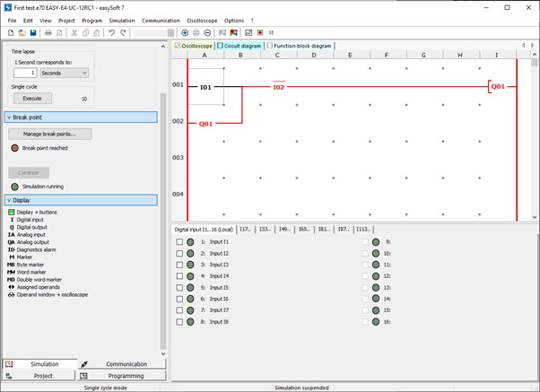540x392 pixels.
Task: Click the red stop simulation icon
Action: coord(259,32)
